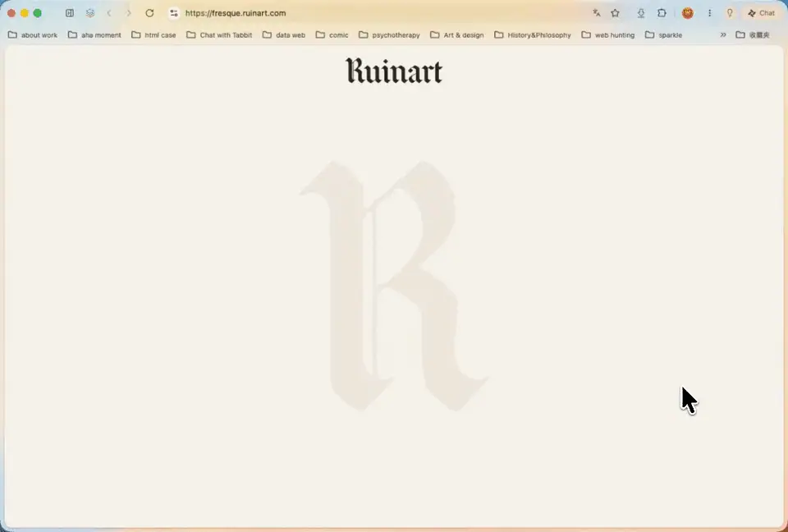
Task: Go back to the previous page
Action: [x=109, y=13]
